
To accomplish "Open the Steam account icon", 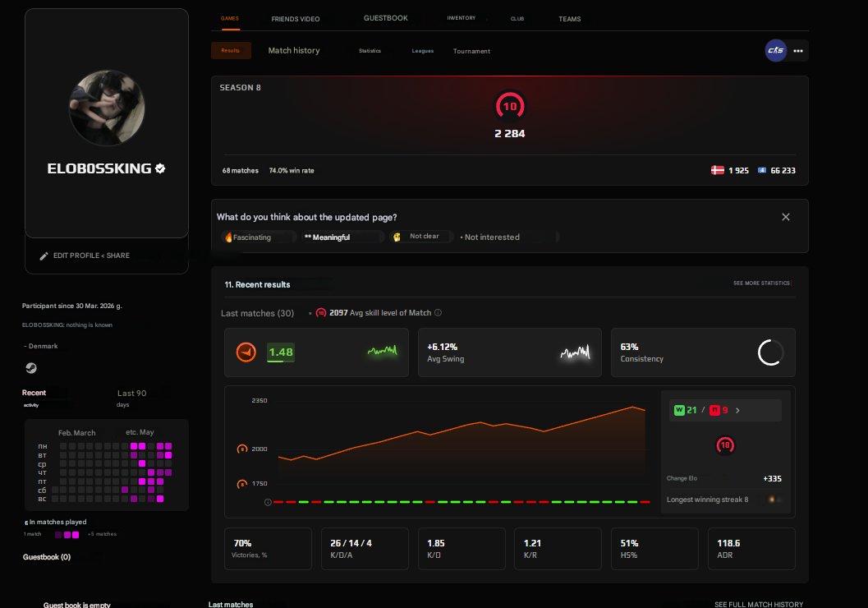I will (x=31, y=368).
